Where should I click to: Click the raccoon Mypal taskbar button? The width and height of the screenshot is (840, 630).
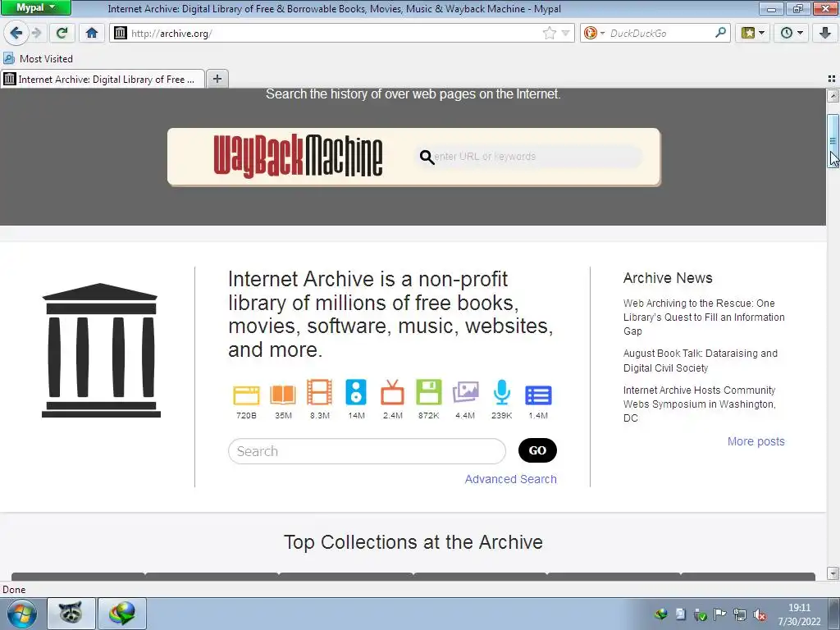coord(71,613)
